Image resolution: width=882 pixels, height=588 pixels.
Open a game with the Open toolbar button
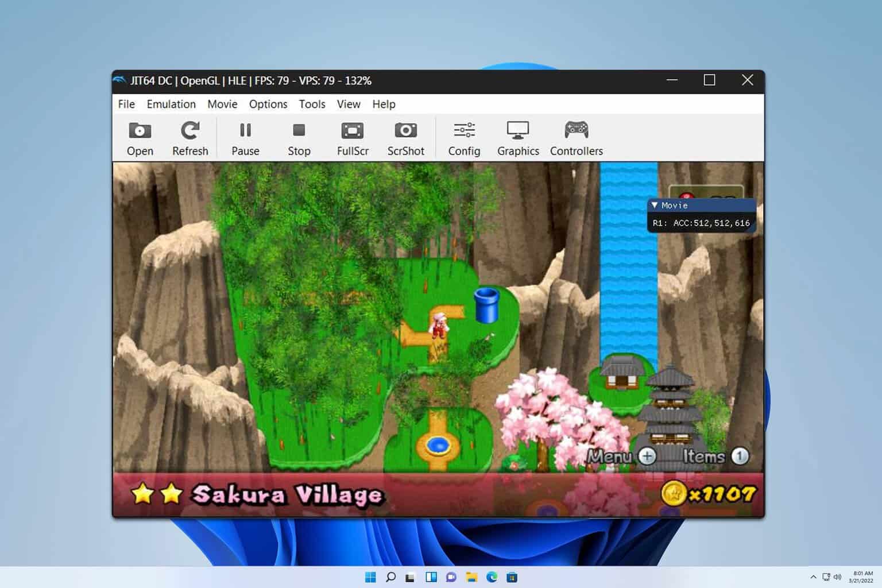140,138
